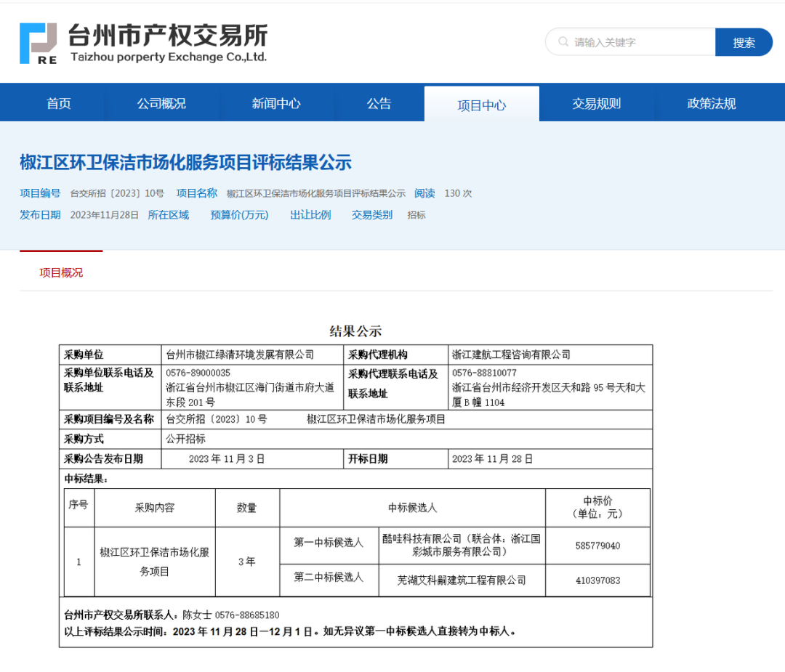Open the 公司概况 menu item

pos(161,104)
